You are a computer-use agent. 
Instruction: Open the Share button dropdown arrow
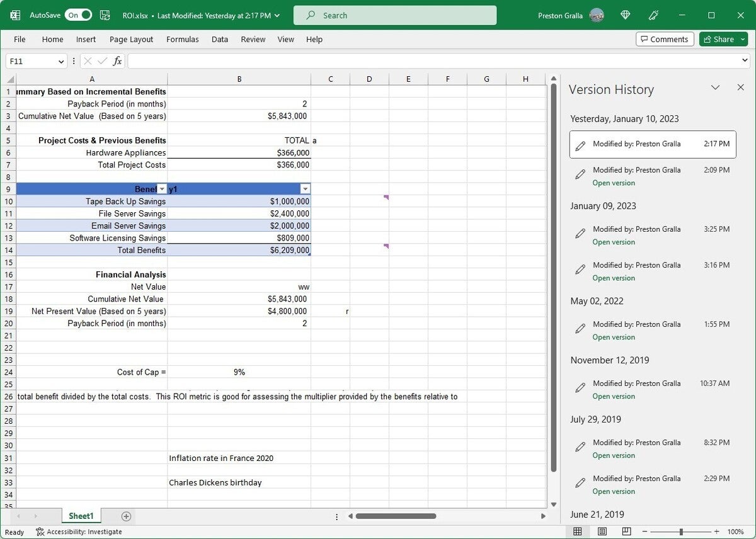tap(743, 39)
